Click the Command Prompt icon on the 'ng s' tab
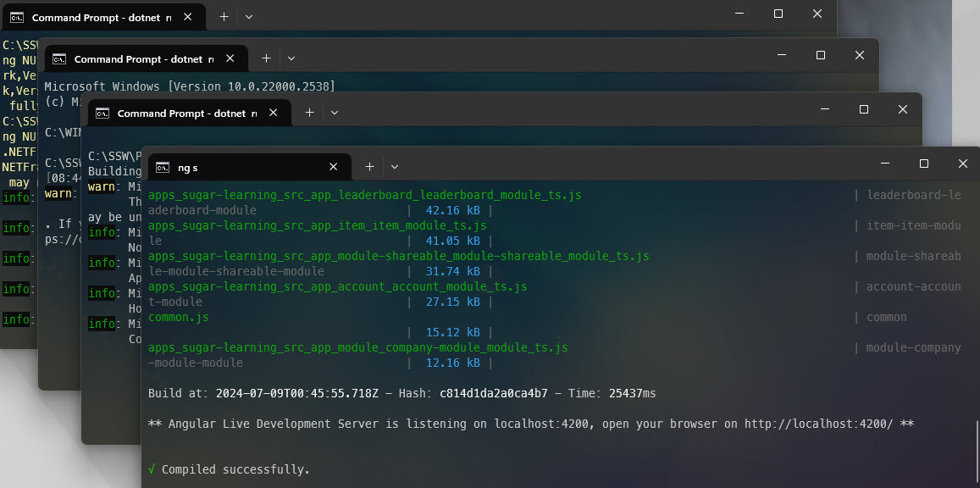The image size is (980, 488). (x=163, y=167)
